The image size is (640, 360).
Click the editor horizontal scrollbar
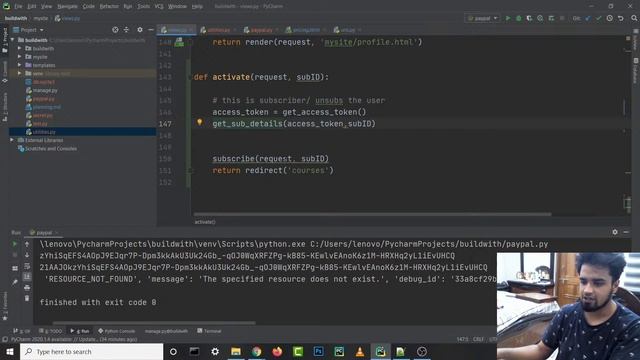coord(372,214)
